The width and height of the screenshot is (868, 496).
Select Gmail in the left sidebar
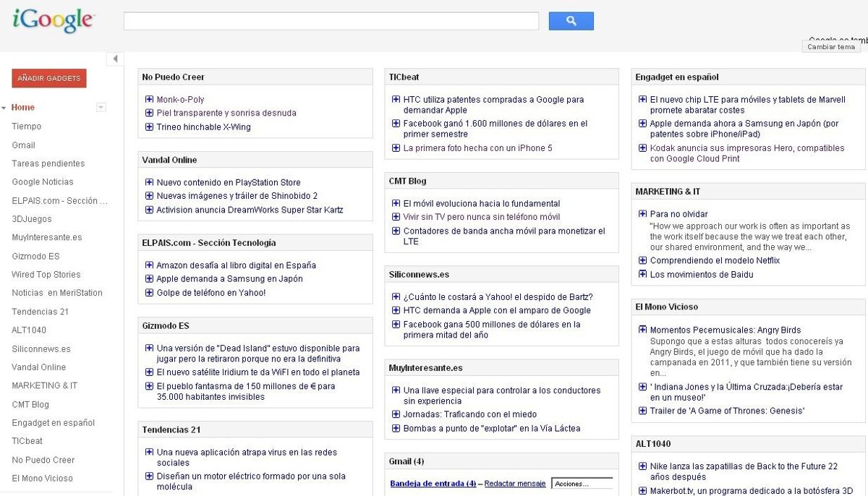pyautogui.click(x=23, y=145)
